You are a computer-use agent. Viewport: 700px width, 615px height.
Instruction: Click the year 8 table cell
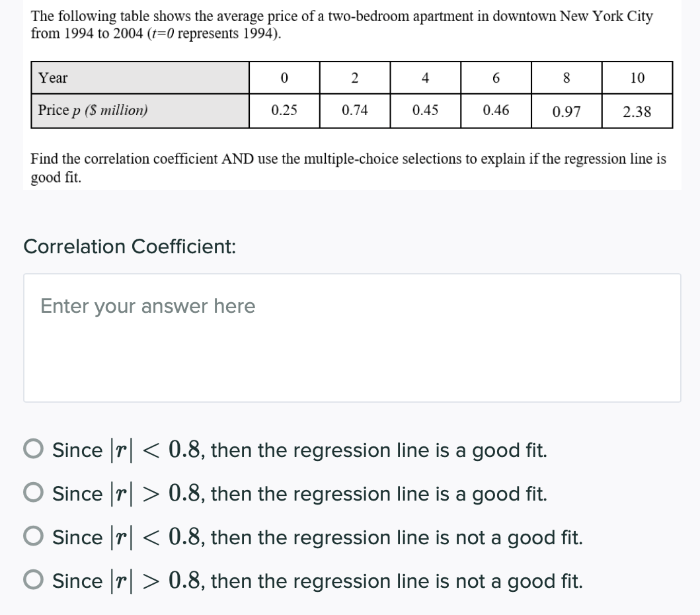pyautogui.click(x=566, y=78)
